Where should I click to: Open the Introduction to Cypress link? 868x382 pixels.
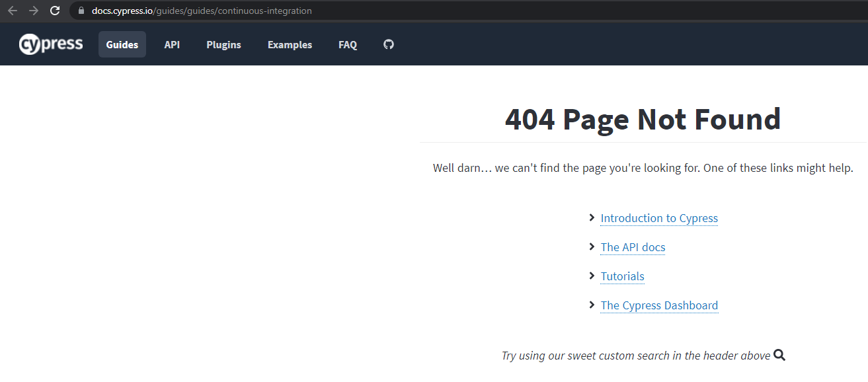[x=658, y=218]
